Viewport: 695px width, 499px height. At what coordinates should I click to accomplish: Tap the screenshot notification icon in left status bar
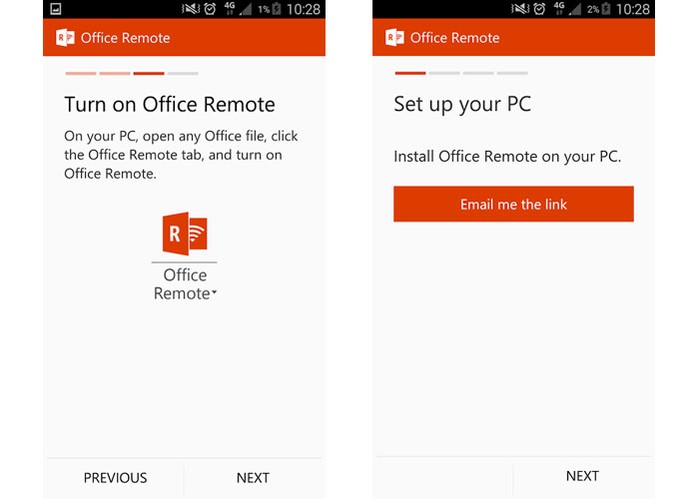(56, 9)
